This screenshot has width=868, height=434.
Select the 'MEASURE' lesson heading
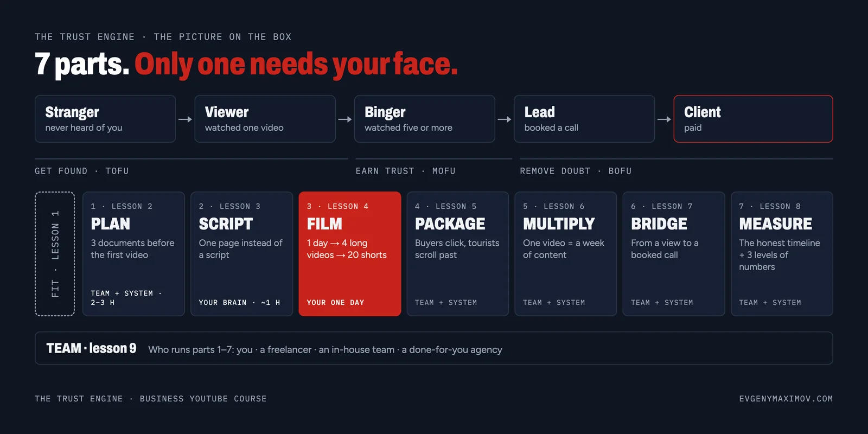coord(776,224)
